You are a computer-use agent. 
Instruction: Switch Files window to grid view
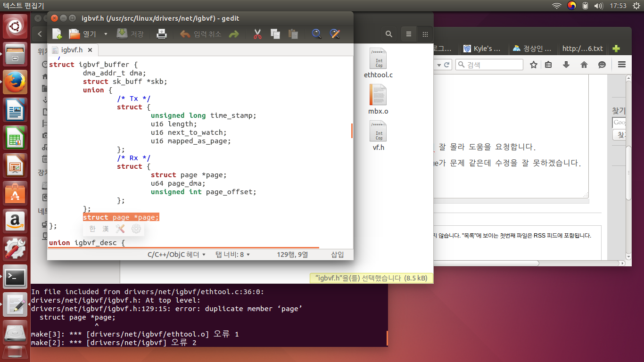click(x=425, y=34)
